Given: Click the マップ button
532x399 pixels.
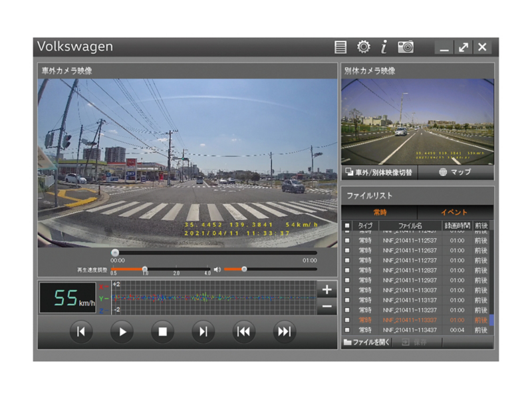Looking at the screenshot, I should tap(456, 172).
